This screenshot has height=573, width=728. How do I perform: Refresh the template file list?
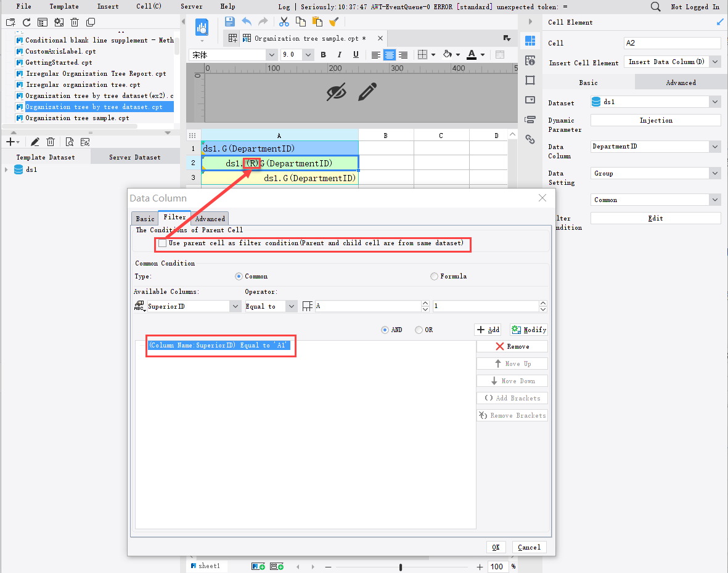[x=26, y=22]
